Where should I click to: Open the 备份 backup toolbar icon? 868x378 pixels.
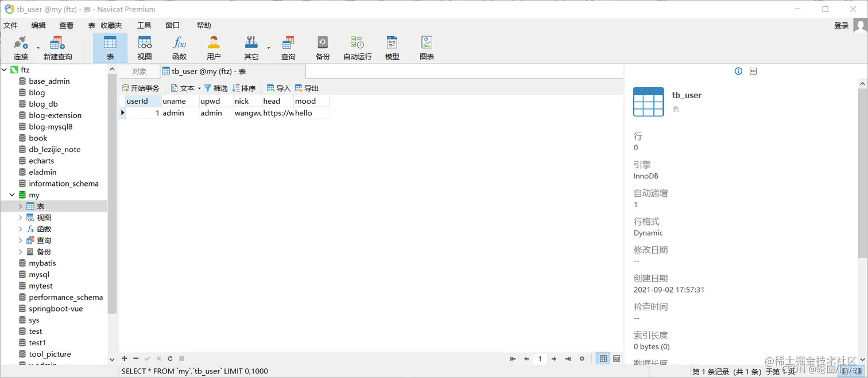323,48
